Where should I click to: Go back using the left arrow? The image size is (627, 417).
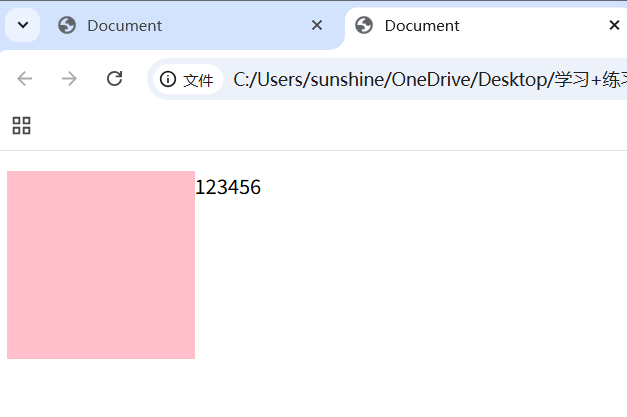click(24, 79)
